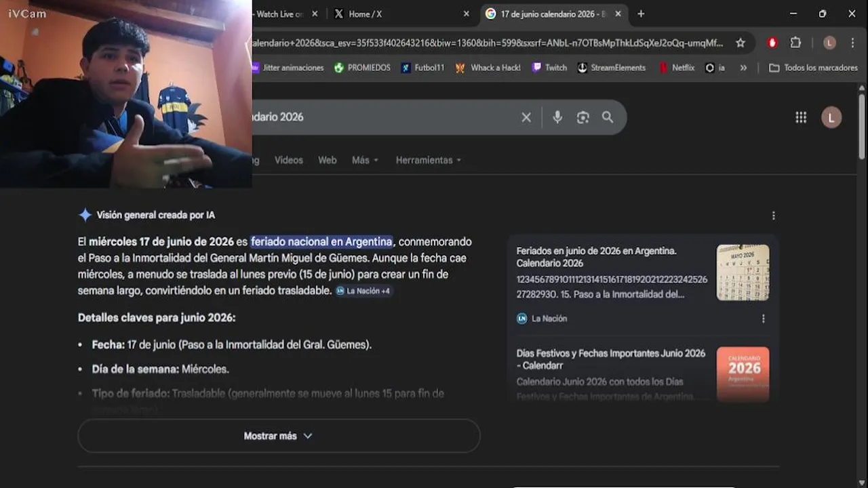Switch to the Watch Live tab
The width and height of the screenshot is (868, 488).
[285, 14]
